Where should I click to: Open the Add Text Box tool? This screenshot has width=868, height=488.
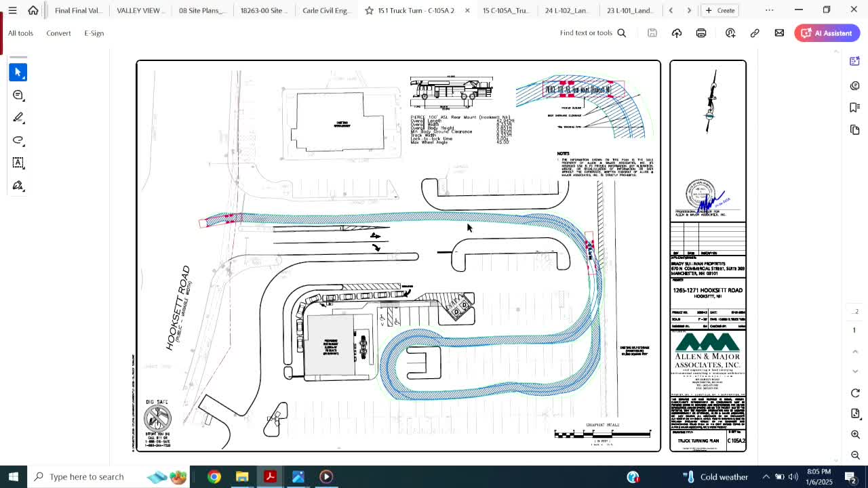coord(18,163)
